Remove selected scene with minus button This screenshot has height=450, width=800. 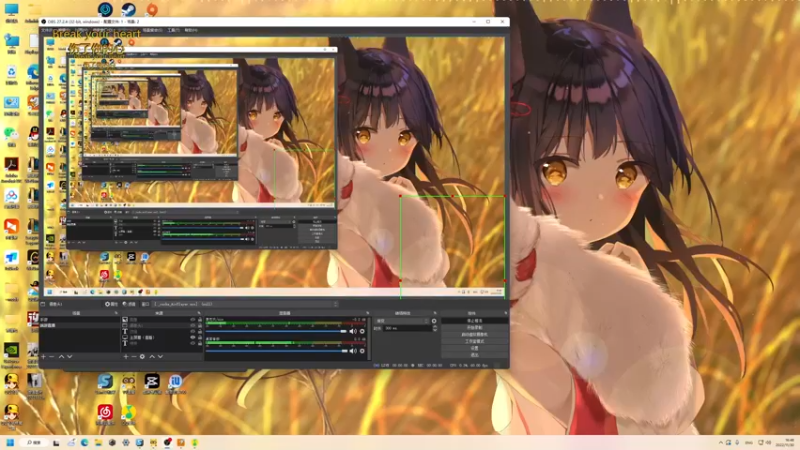pos(52,357)
